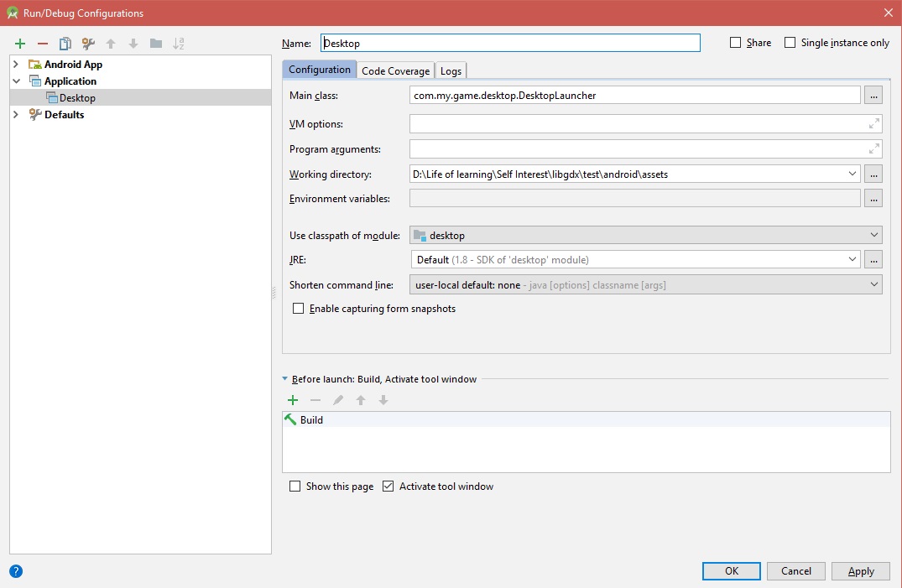Remove the Build before-launch task
Image resolution: width=902 pixels, height=588 pixels.
[315, 400]
